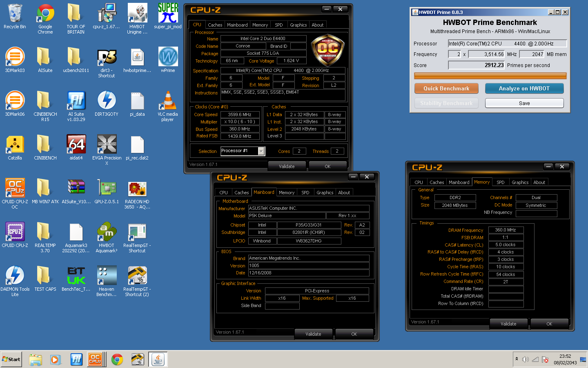This screenshot has height=368, width=588.
Task: Click the CPU-Z Name field showing E4400
Action: (x=263, y=38)
